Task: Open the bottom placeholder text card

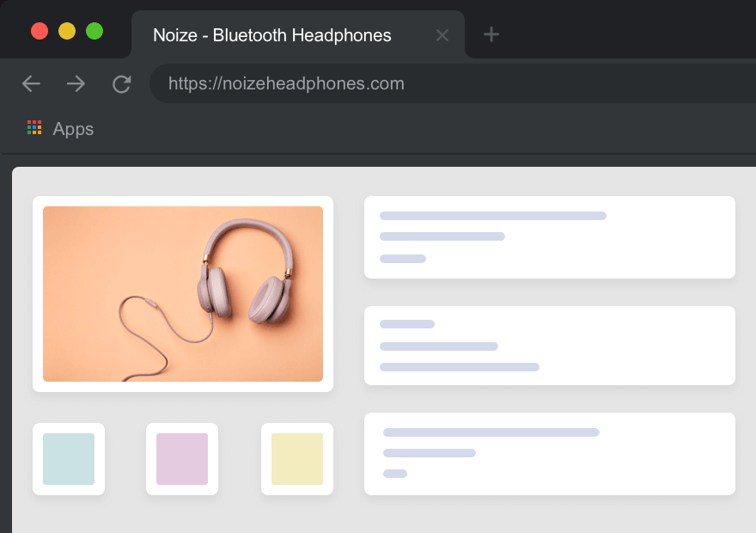Action: (550, 453)
